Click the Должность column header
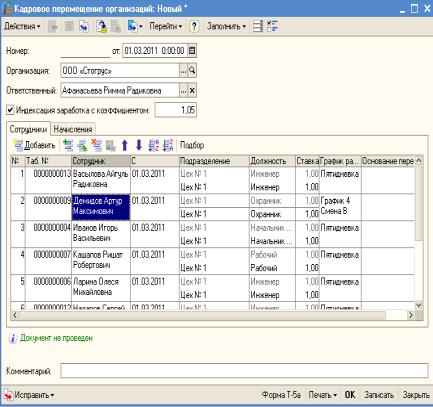 [x=272, y=161]
